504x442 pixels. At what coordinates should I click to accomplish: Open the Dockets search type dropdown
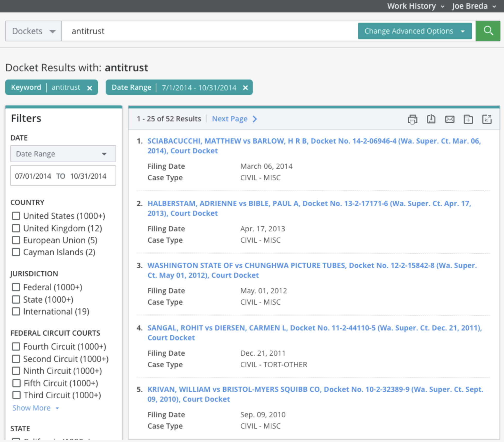(x=34, y=31)
